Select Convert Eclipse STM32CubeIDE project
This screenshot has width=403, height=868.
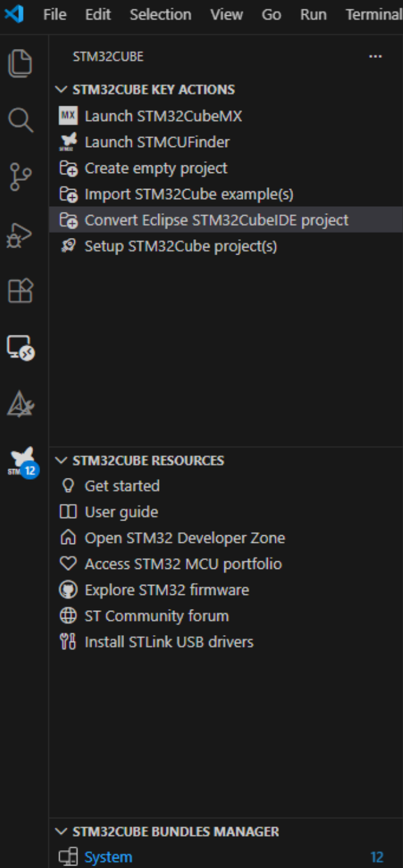click(x=226, y=220)
